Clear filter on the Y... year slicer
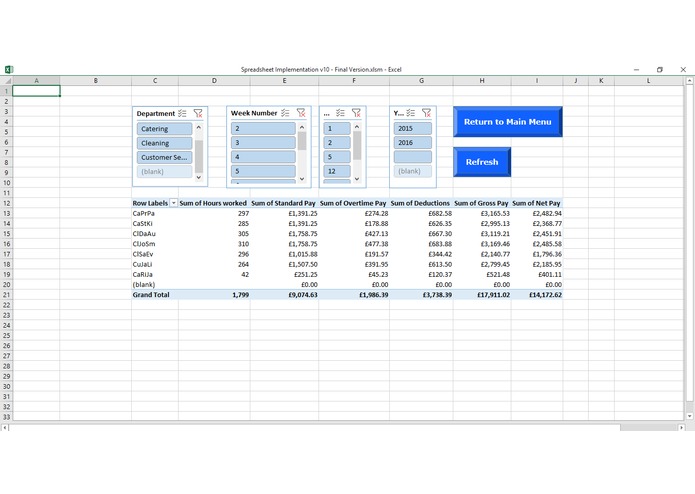The image size is (695, 494). pos(426,113)
